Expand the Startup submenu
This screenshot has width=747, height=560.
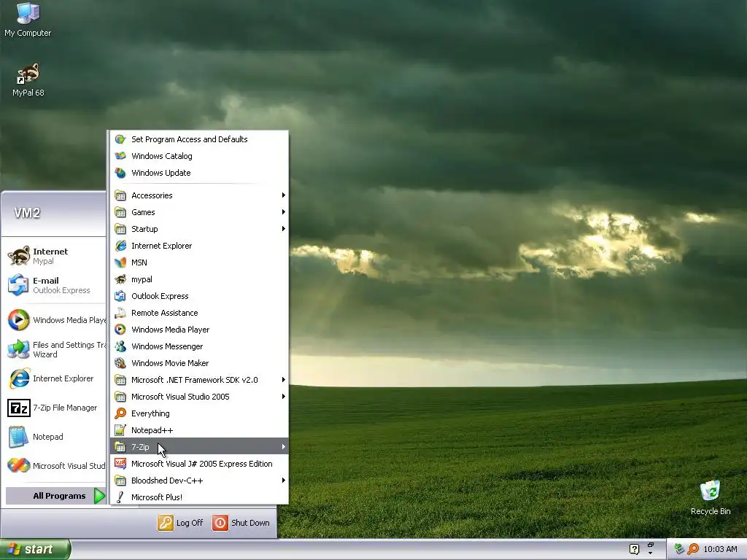tap(200, 229)
